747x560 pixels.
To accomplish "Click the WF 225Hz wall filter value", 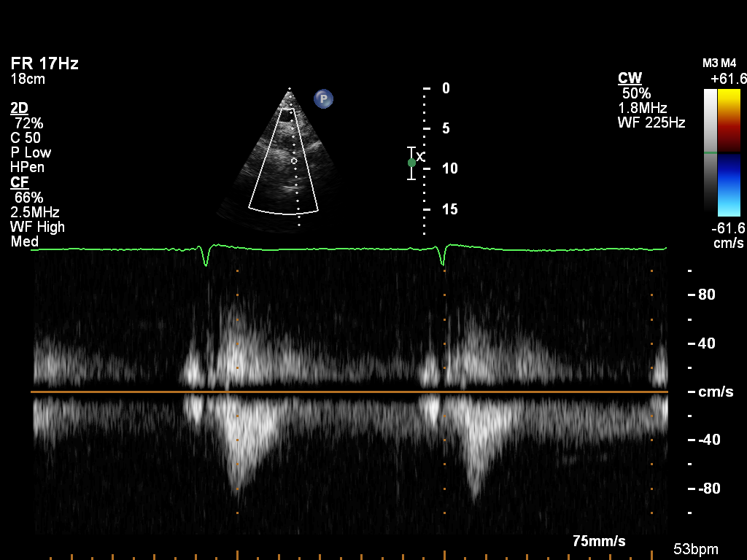I will click(x=651, y=123).
